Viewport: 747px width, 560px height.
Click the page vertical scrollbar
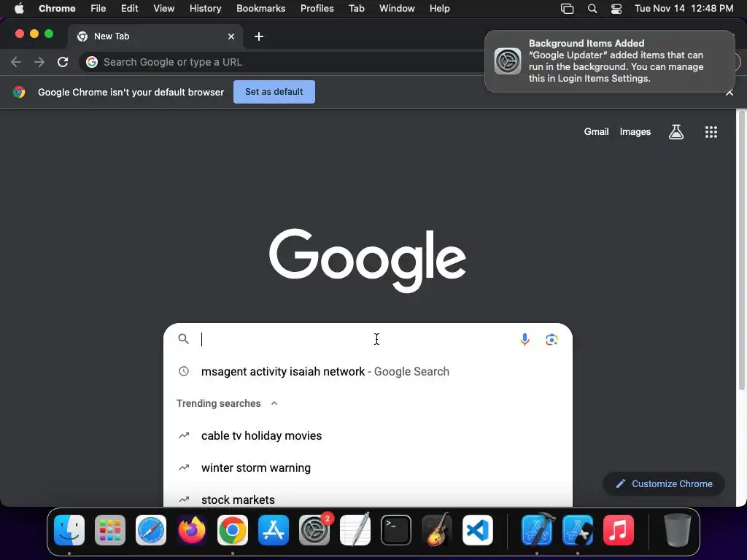(741, 251)
